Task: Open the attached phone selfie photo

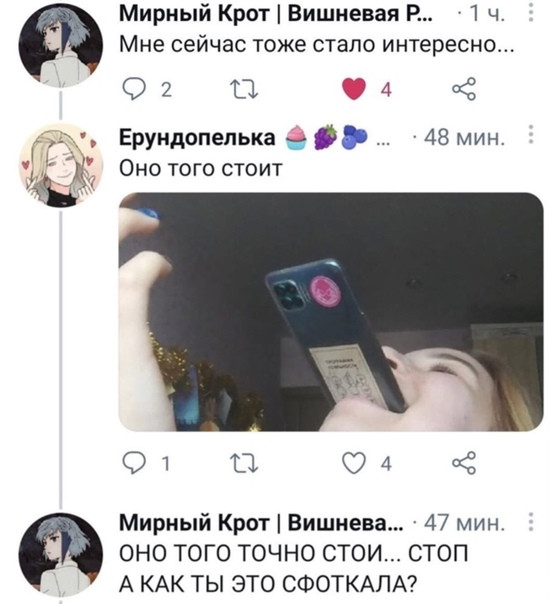Action: pos(331,312)
